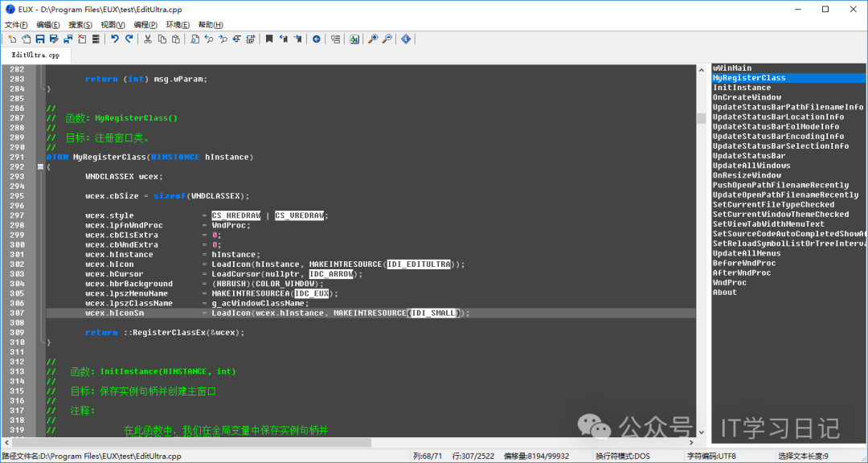Click the Save file floppy icon
Viewport: 868px width, 463px height.
pyautogui.click(x=40, y=39)
